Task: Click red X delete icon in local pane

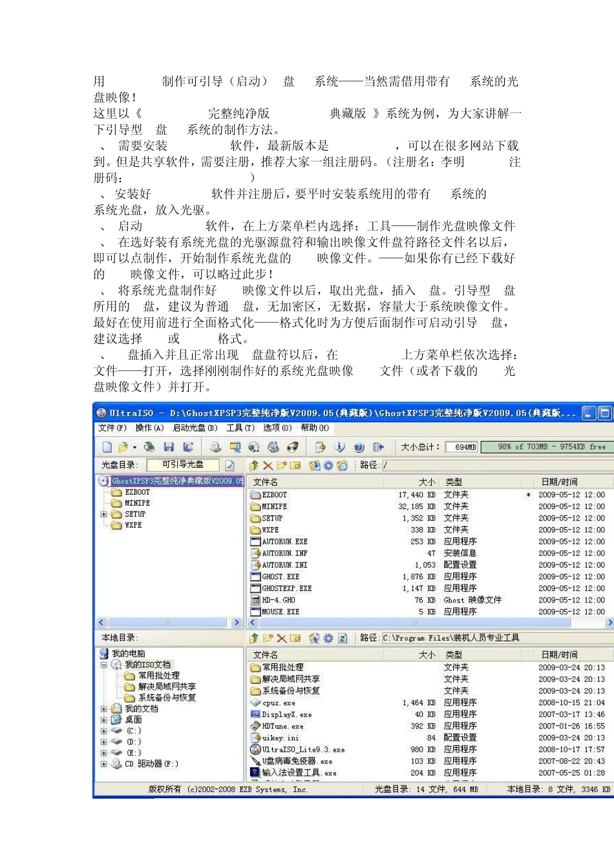Action: point(282,638)
